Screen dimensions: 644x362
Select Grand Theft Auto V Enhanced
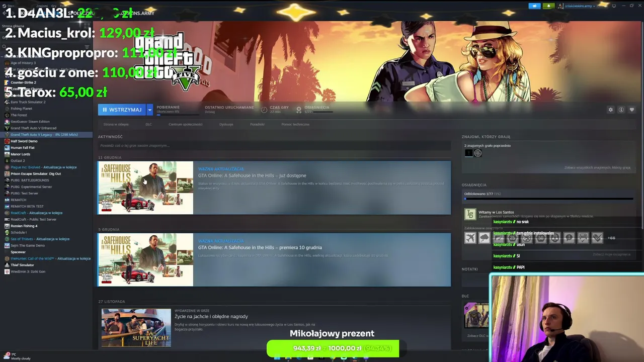pyautogui.click(x=33, y=128)
